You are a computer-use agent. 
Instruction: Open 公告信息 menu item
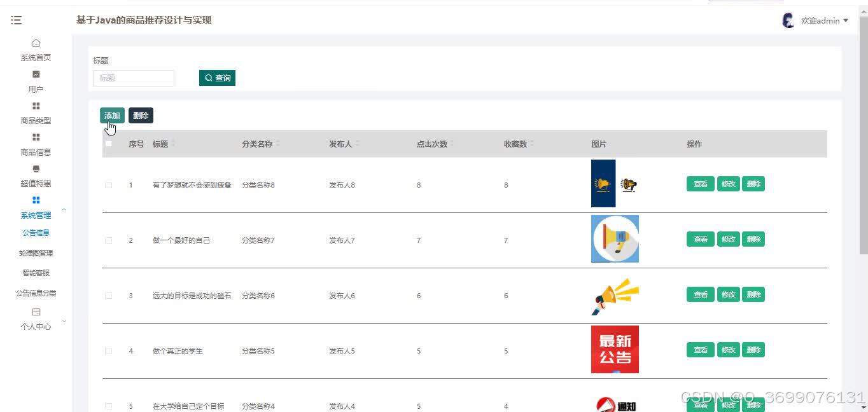[36, 233]
